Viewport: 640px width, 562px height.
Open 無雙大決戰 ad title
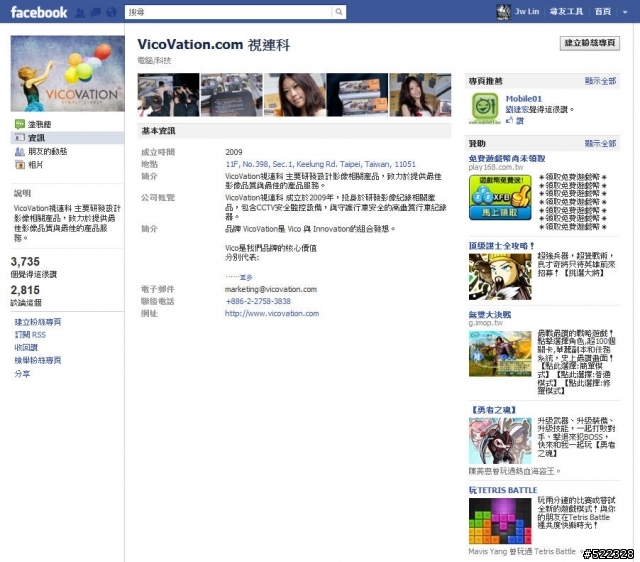coord(489,315)
